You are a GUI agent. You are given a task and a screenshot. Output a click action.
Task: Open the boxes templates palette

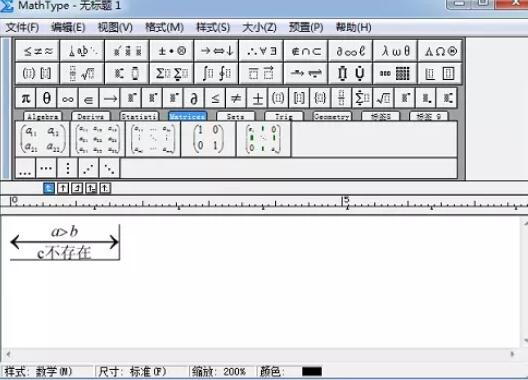[x=440, y=73]
